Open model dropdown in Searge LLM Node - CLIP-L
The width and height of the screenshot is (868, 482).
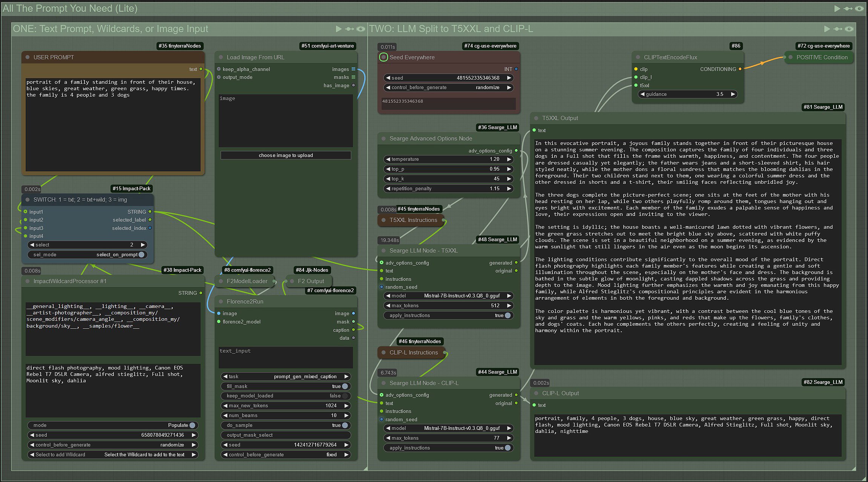448,428
